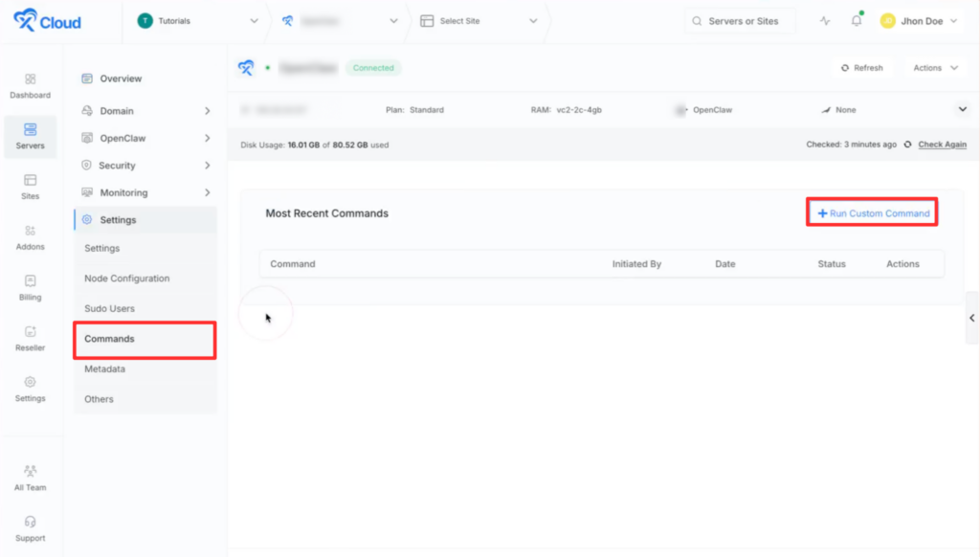This screenshot has height=557, width=980.
Task: Click the All Team icon
Action: [30, 471]
